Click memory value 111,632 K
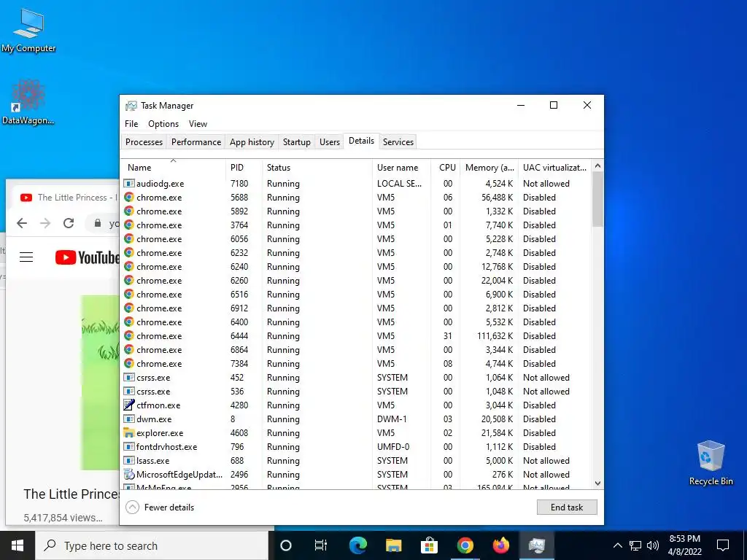The image size is (747, 560). pyautogui.click(x=495, y=335)
